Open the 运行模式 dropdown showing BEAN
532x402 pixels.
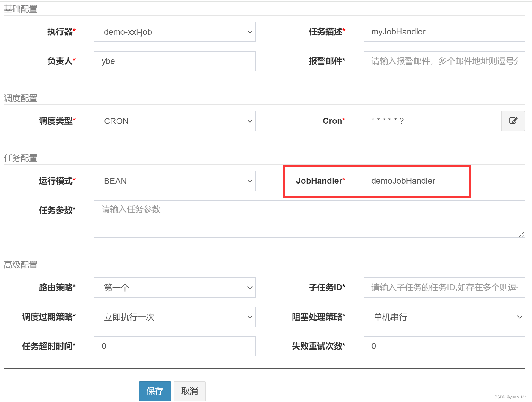174,181
